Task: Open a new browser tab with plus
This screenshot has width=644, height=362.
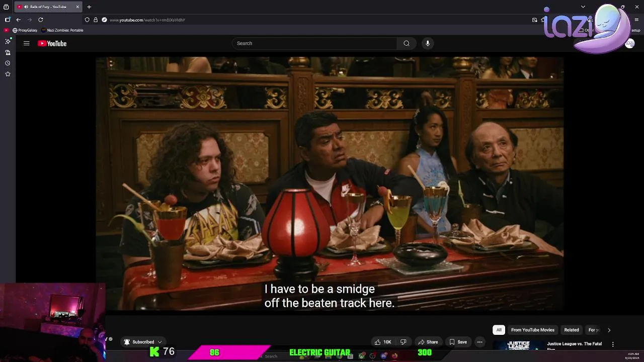Action: coord(89,7)
